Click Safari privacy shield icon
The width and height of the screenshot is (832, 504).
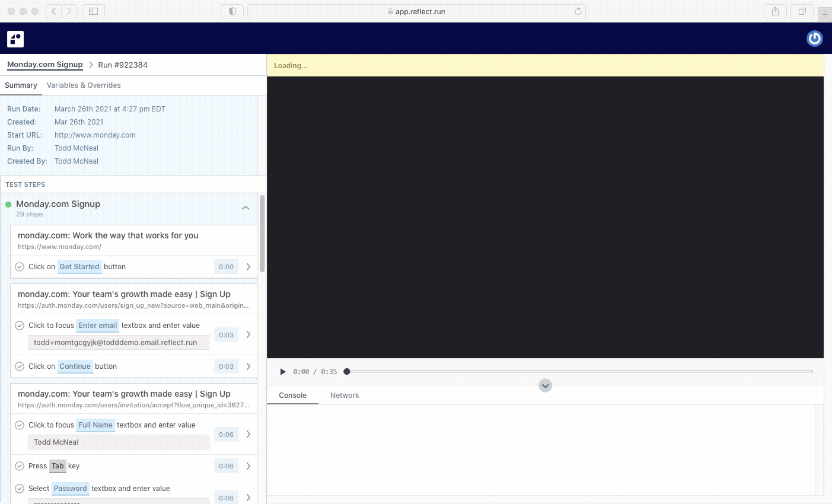click(232, 11)
